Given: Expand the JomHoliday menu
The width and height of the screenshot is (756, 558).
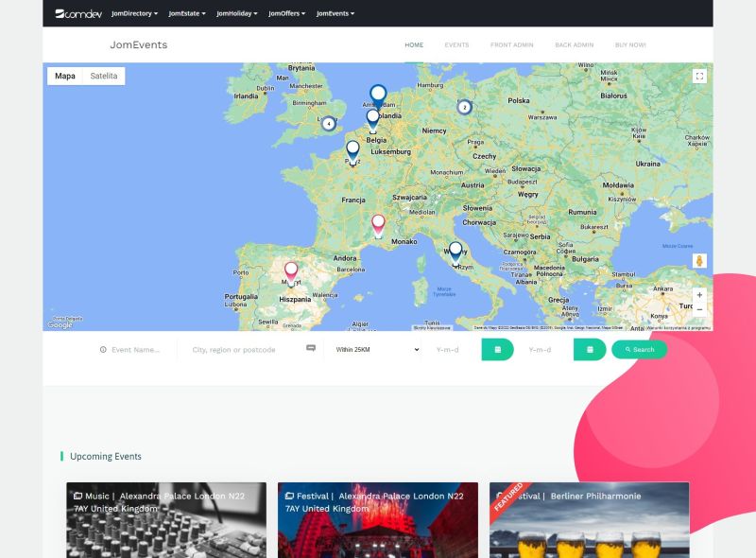Looking at the screenshot, I should tap(234, 14).
